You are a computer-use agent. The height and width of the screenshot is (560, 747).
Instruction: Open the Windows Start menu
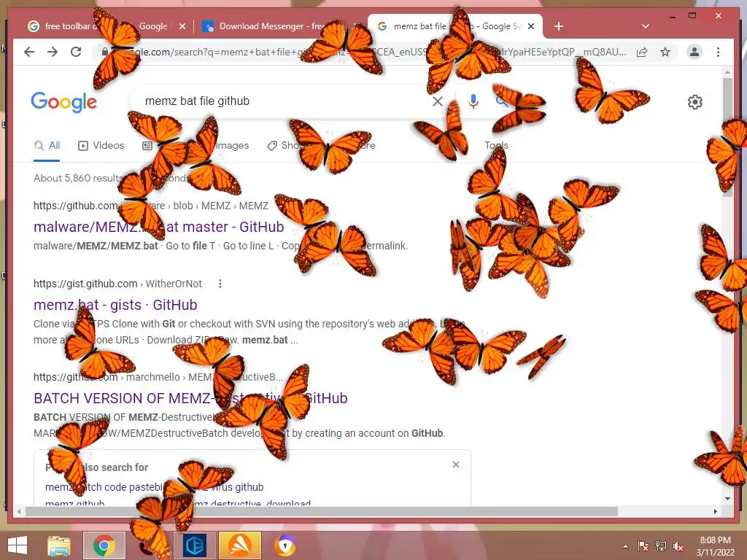(x=18, y=545)
